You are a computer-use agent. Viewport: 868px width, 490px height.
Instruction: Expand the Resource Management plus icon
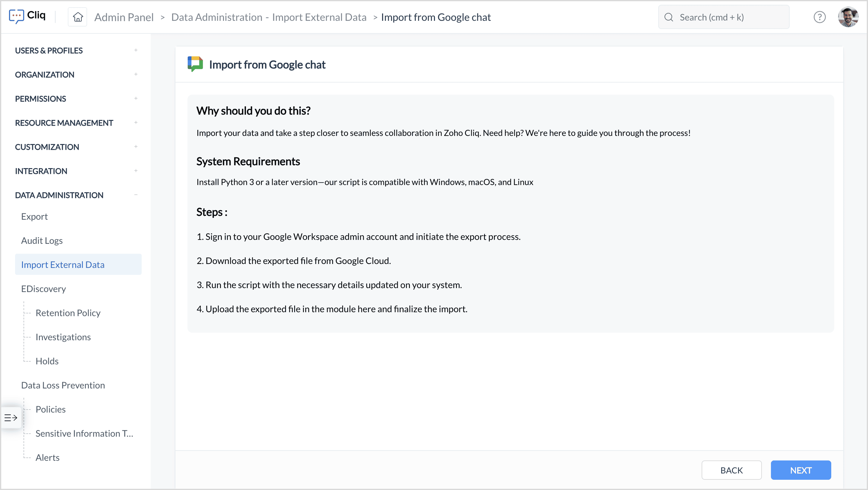pyautogui.click(x=136, y=123)
